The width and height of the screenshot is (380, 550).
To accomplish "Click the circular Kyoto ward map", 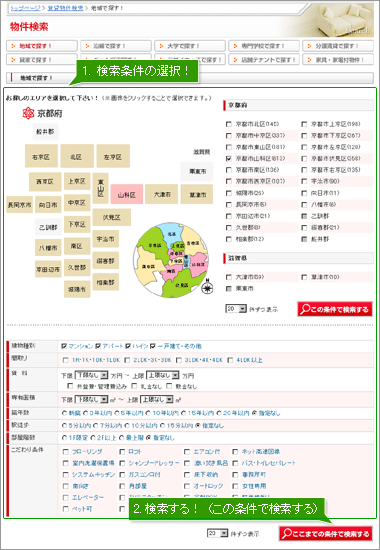I will point(172,260).
